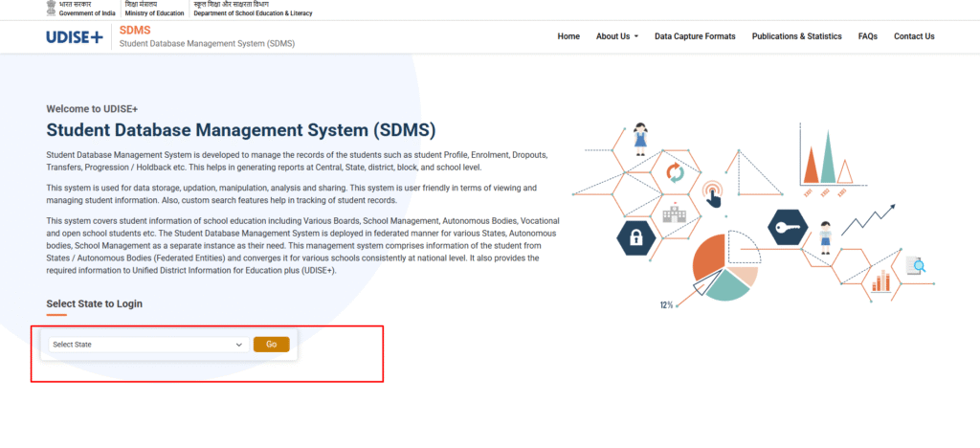Click the orange Go button
The image size is (980, 448).
tap(271, 345)
